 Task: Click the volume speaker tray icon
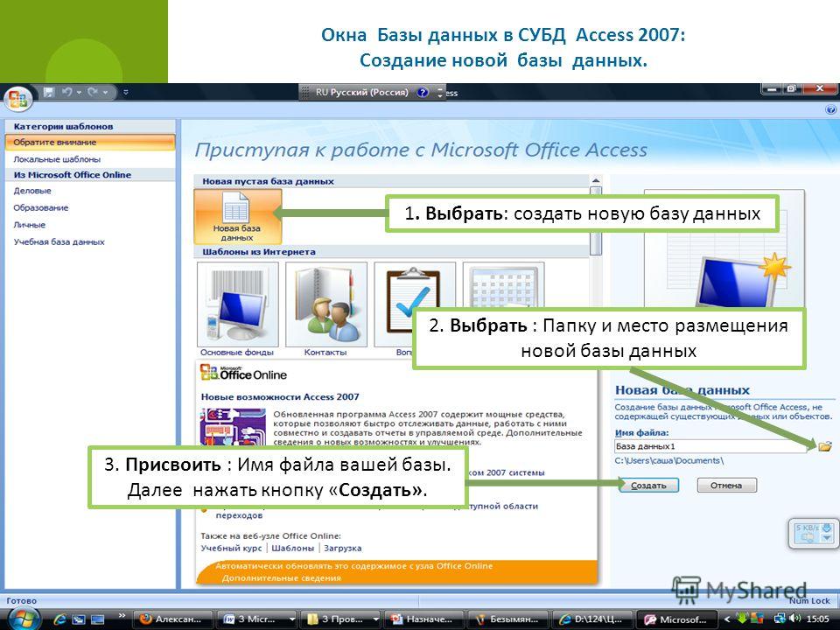(x=795, y=619)
